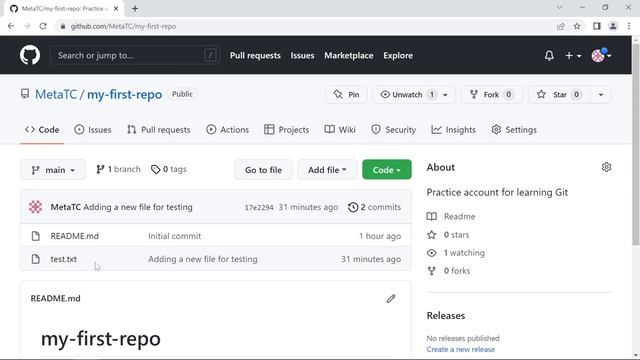
Task: Open the user avatar menu
Action: click(601, 56)
